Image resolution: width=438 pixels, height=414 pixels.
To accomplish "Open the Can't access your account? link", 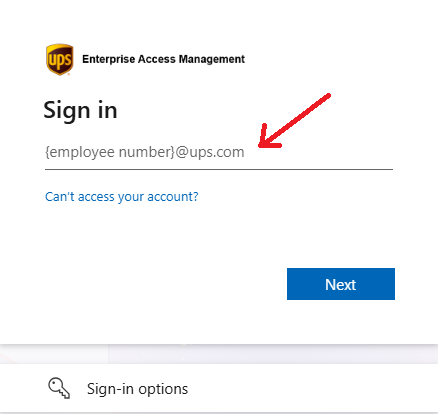I will point(122,197).
